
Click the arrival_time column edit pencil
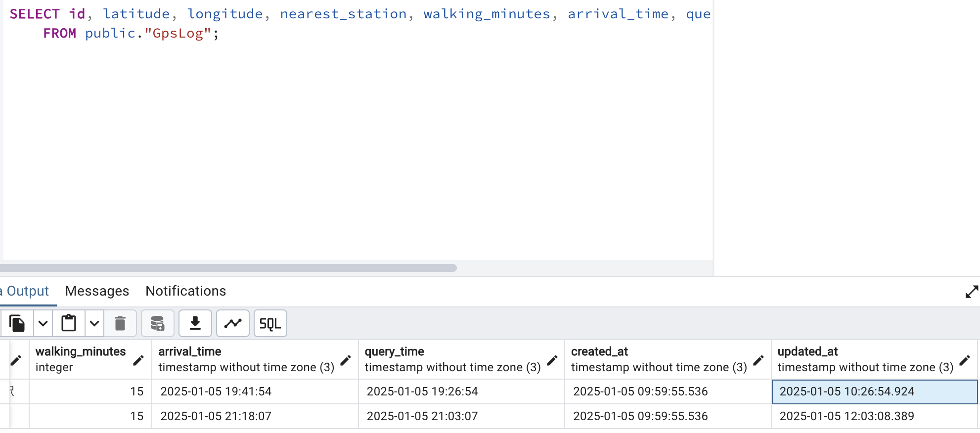tap(346, 360)
